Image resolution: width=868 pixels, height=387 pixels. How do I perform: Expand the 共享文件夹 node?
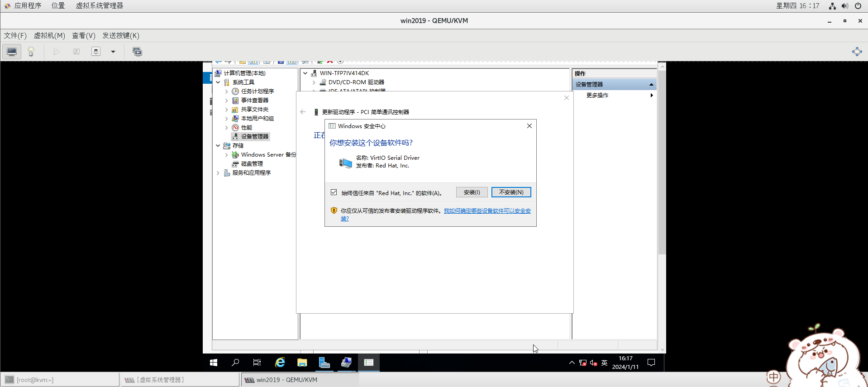[227, 110]
